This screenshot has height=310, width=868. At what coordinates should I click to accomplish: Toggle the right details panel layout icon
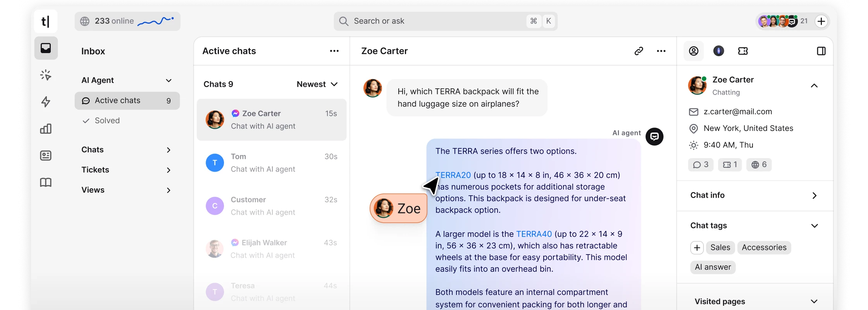(821, 51)
